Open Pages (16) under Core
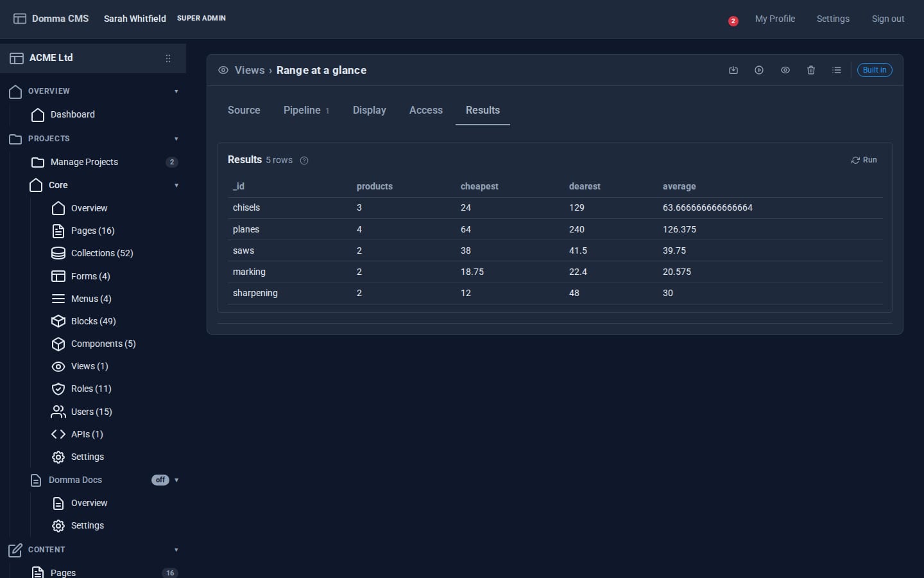The image size is (924, 578). point(92,231)
